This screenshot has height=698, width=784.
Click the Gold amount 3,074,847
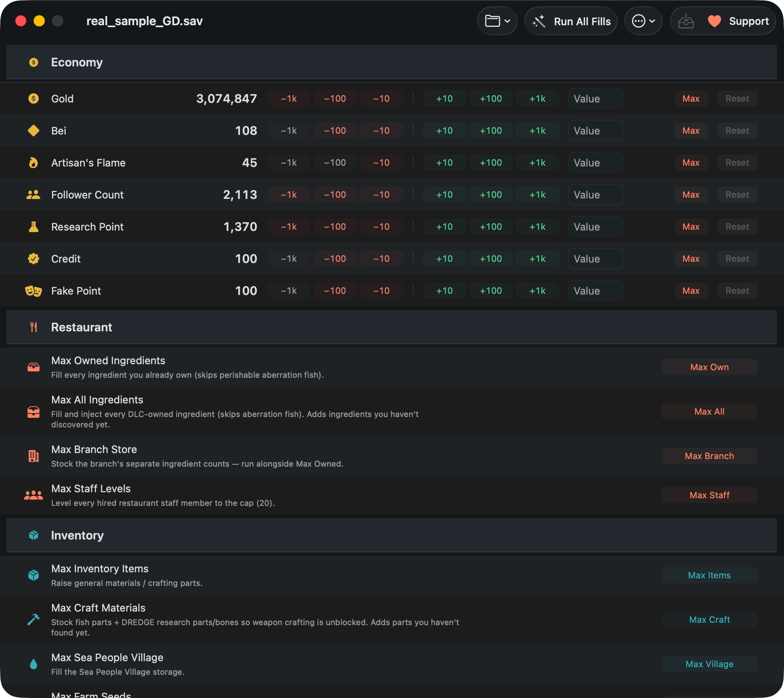[226, 98]
